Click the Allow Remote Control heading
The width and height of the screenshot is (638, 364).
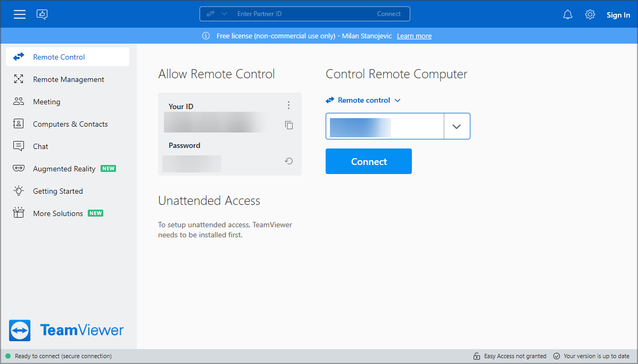[x=217, y=74]
